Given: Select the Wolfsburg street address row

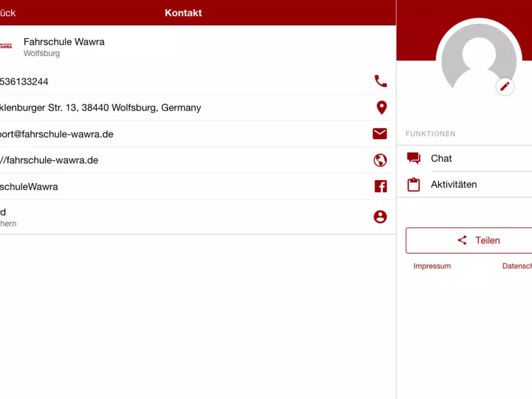Looking at the screenshot, I should coord(198,108).
